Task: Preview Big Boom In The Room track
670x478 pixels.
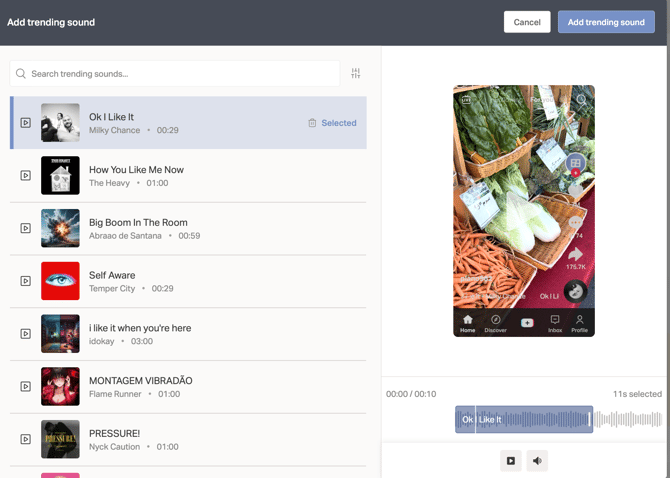Action: pyautogui.click(x=26, y=228)
